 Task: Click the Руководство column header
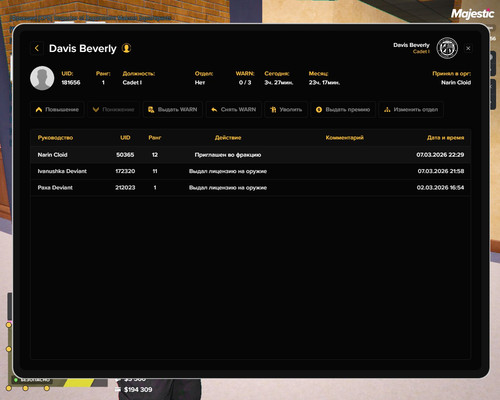point(55,138)
